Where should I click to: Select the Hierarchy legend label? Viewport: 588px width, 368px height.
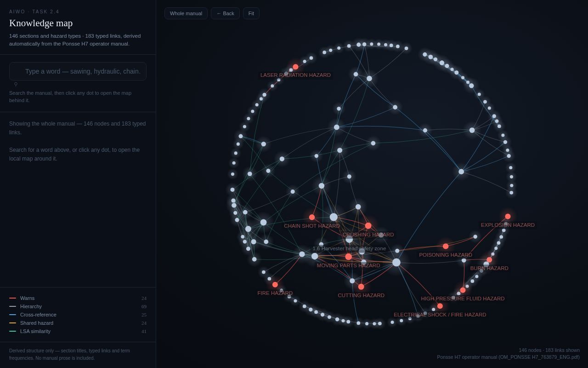[x=31, y=306]
